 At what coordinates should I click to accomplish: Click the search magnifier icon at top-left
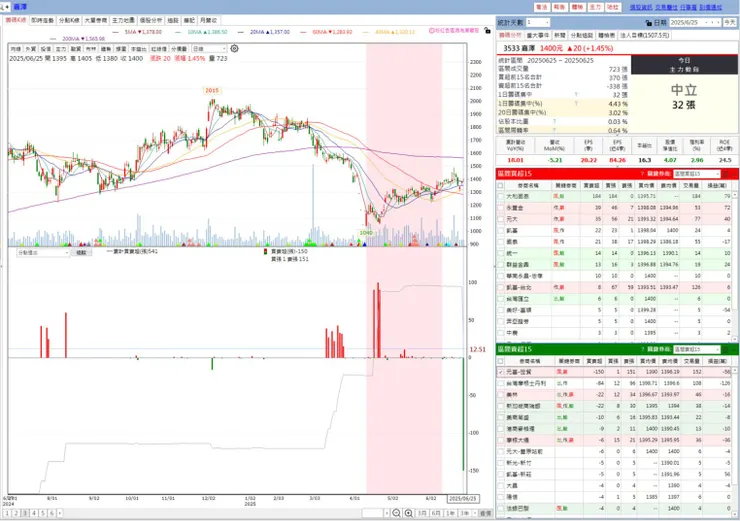(3, 7)
